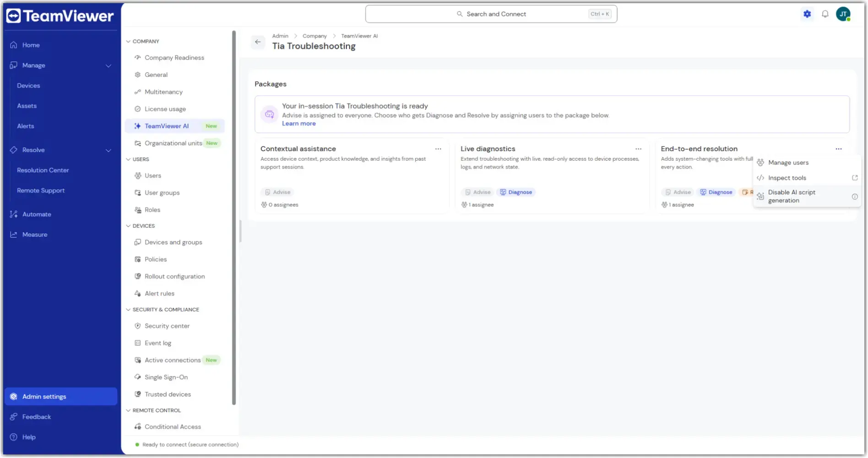Open Conditional Access
The height and width of the screenshot is (458, 868).
(175, 427)
